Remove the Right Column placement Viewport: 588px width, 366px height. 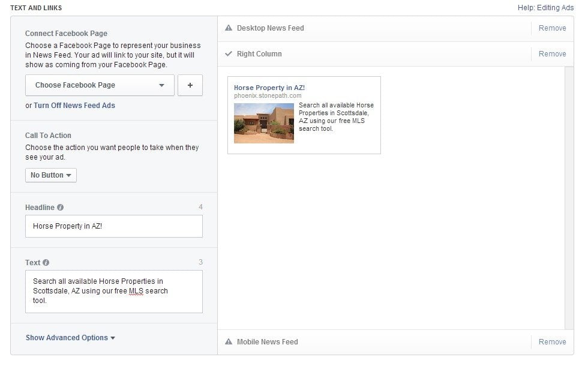pos(552,54)
